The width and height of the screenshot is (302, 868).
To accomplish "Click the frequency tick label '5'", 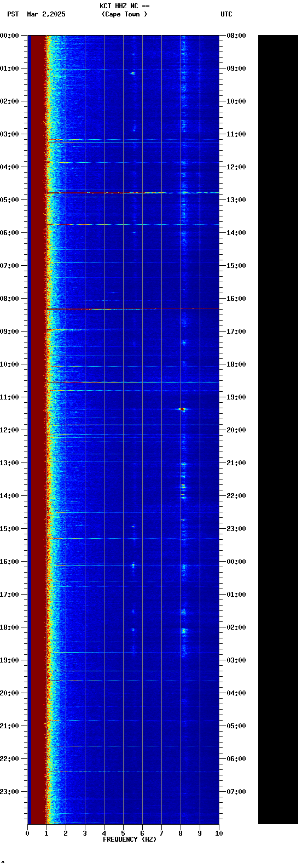I will [123, 833].
